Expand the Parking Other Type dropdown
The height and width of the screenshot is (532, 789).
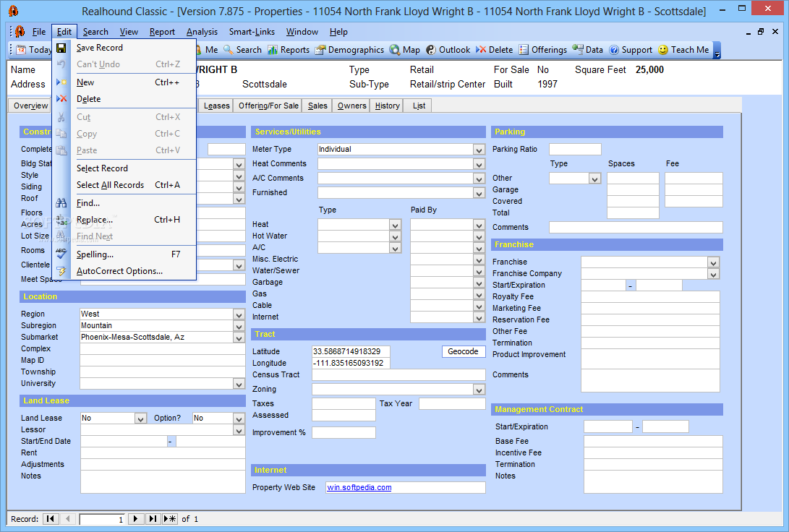[x=594, y=179]
